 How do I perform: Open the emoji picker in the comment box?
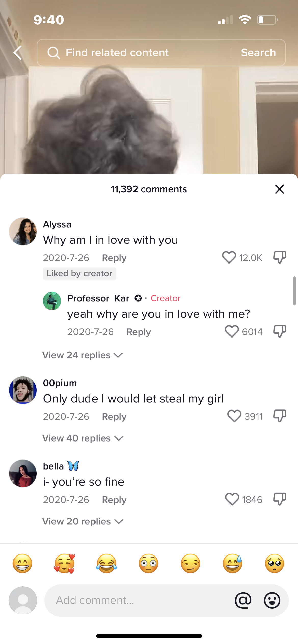pos(272,600)
